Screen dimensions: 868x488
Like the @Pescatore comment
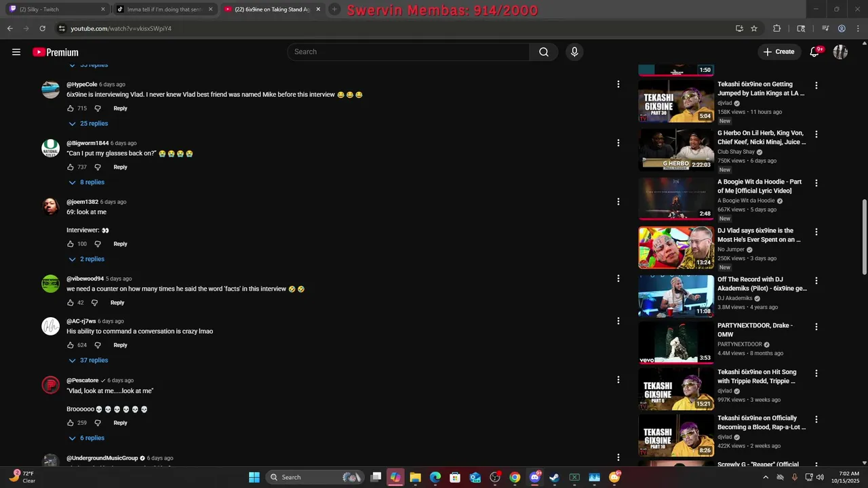click(x=71, y=423)
